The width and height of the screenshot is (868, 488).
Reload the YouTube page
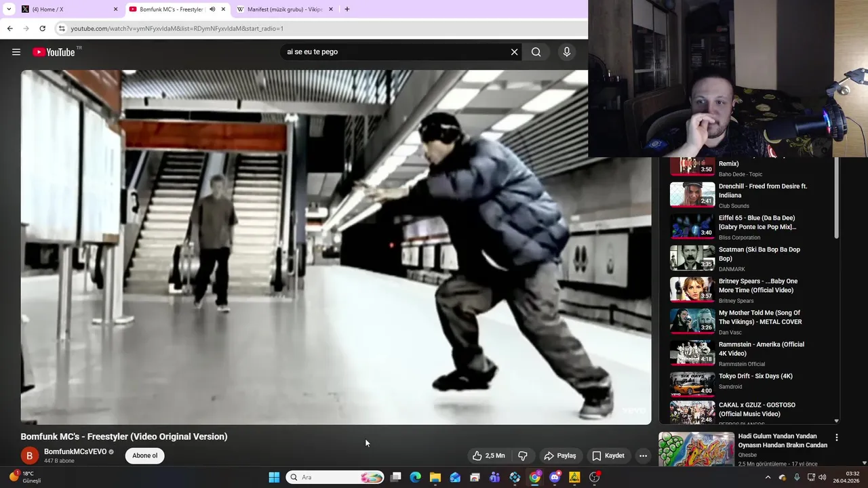coord(42,28)
